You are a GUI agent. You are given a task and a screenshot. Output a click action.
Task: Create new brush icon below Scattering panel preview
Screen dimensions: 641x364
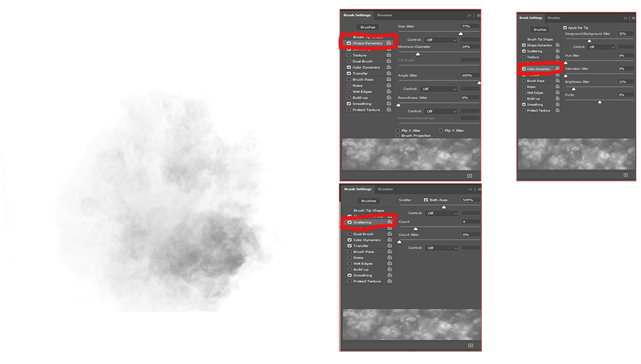[470, 345]
